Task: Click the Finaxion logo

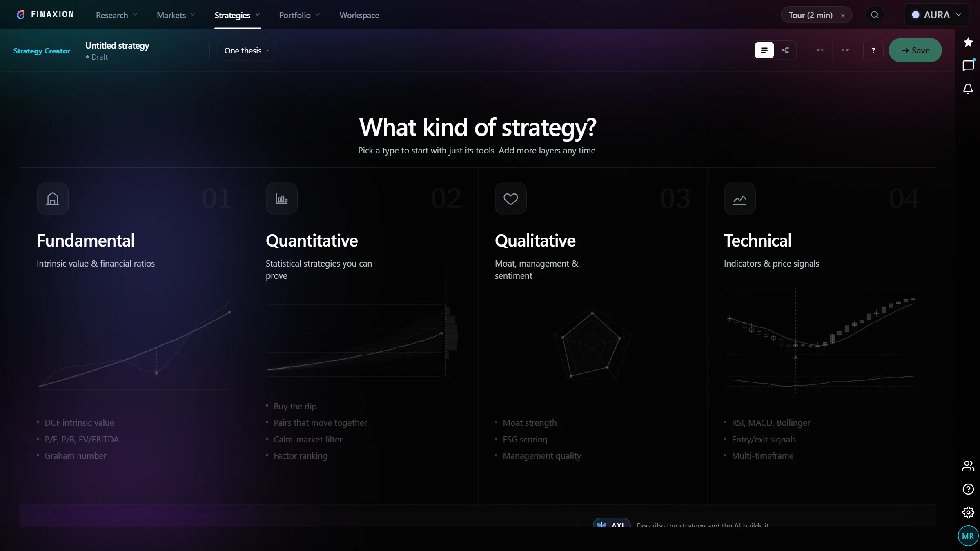Action: tap(45, 15)
